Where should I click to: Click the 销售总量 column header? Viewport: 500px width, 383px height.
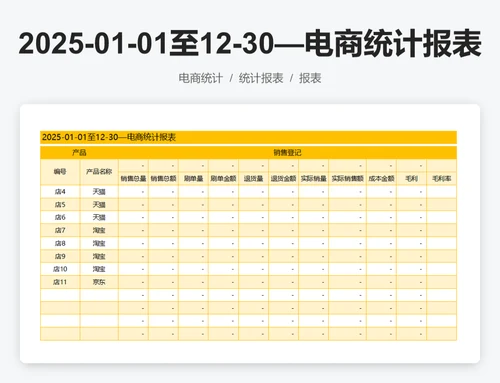(x=133, y=179)
